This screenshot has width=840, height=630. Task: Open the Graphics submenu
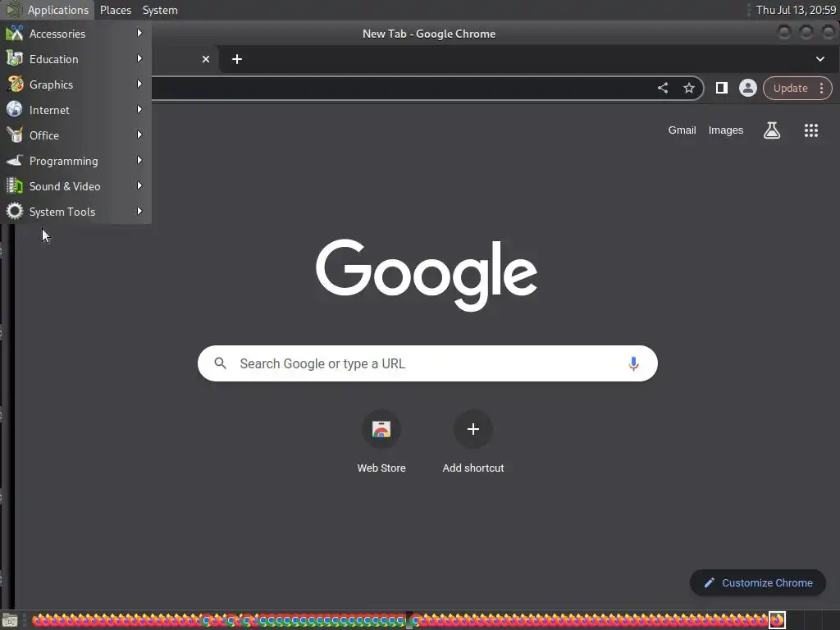75,84
